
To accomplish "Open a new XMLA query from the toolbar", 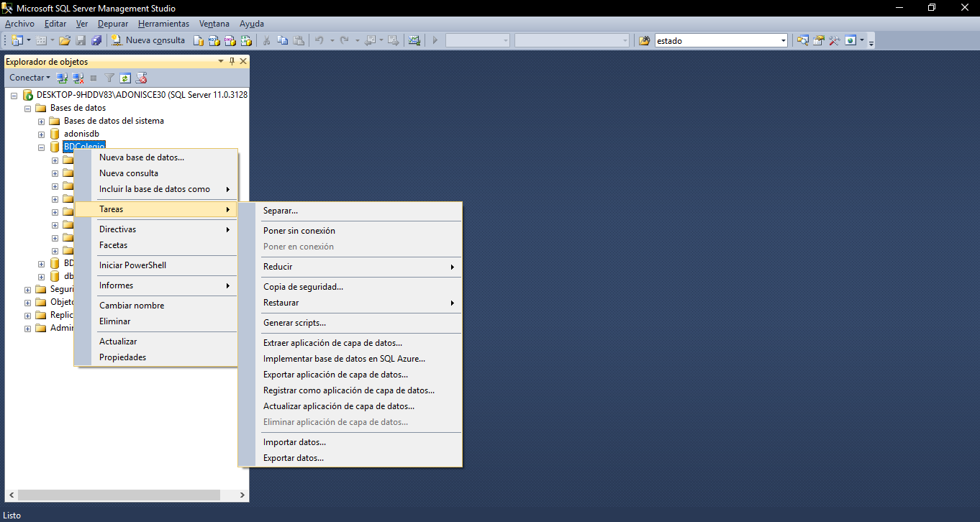I will click(247, 41).
